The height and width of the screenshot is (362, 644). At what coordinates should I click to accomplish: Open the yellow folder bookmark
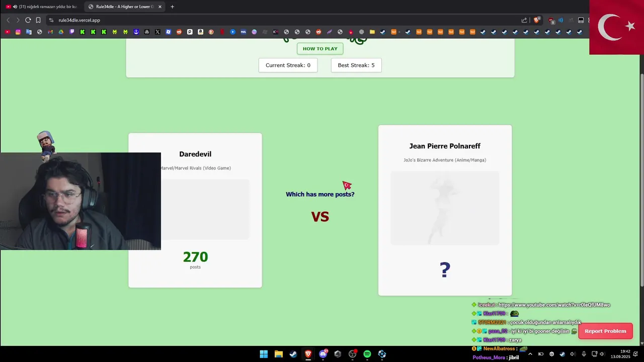click(x=372, y=32)
